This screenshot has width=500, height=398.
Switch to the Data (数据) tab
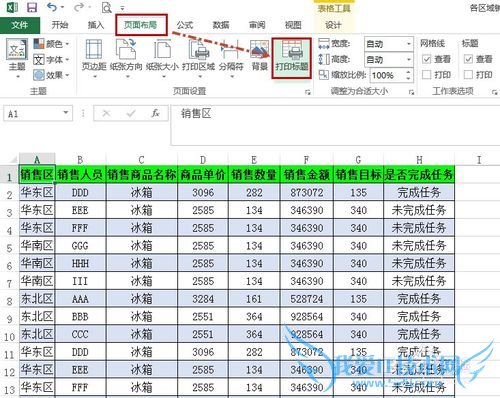tap(221, 25)
